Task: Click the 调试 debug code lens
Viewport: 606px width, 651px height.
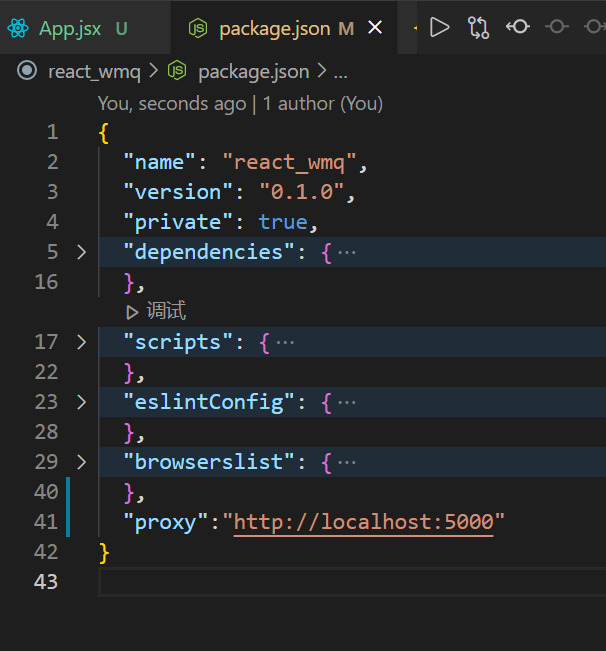Action: (x=165, y=312)
